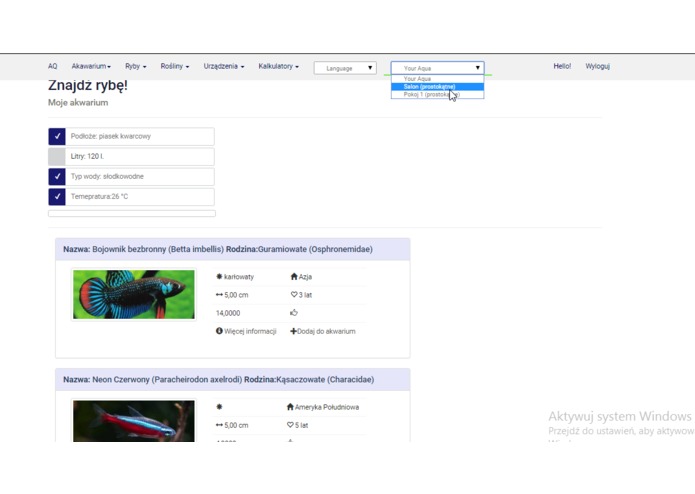The width and height of the screenshot is (695, 494).
Task: Toggle Podłoże: piasek kwarcowy checkbox
Action: coord(57,136)
